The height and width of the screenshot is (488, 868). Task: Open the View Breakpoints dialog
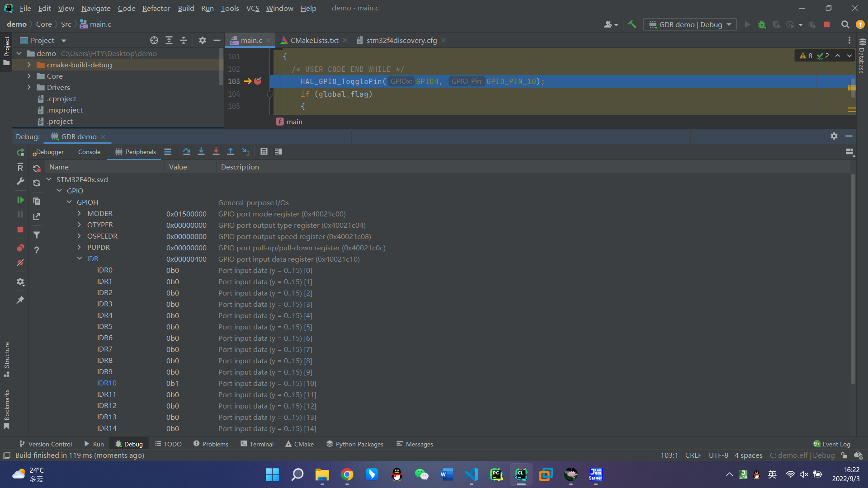coord(20,248)
